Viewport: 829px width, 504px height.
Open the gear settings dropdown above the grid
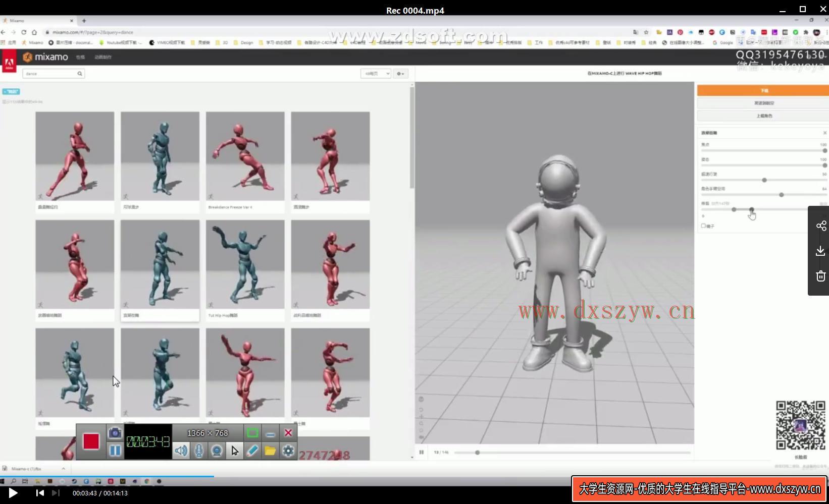click(400, 74)
